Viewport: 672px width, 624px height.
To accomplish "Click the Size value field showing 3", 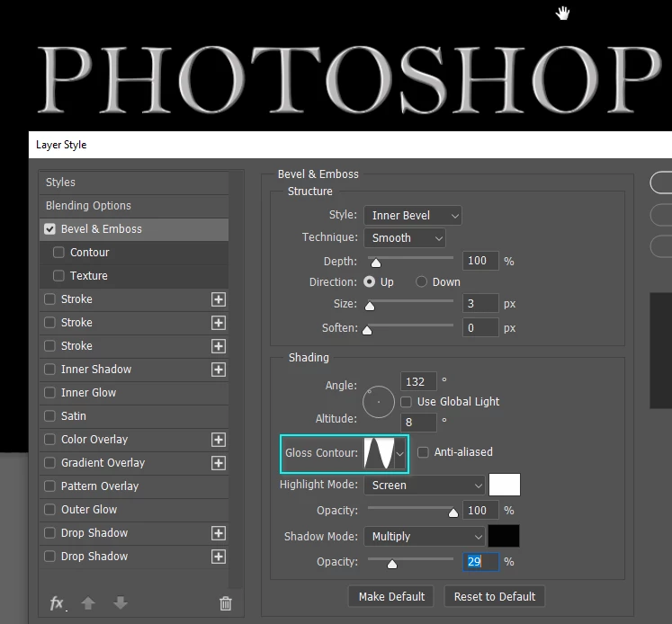I will pyautogui.click(x=480, y=304).
